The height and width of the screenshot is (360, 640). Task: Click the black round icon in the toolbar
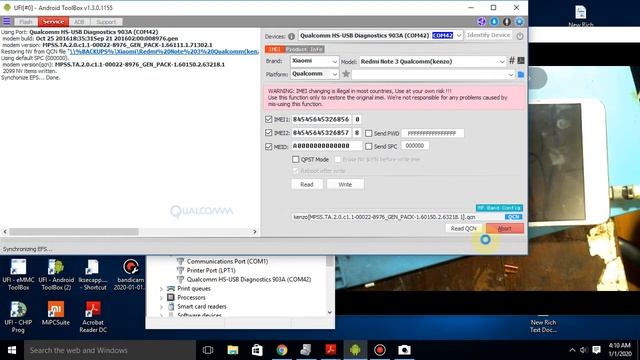point(507,22)
